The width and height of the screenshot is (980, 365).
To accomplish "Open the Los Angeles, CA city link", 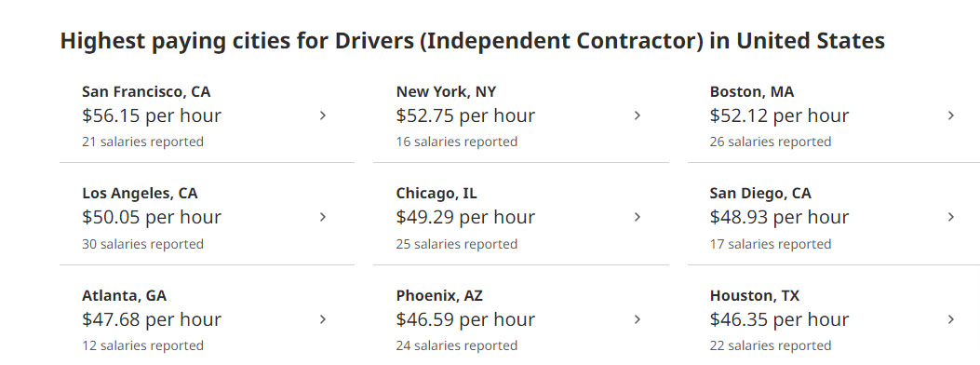I will point(140,194).
